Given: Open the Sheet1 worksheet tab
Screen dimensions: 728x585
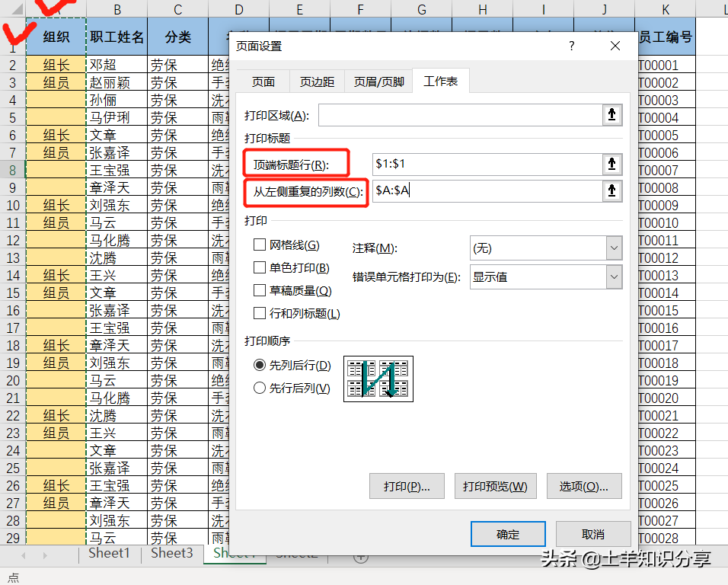Looking at the screenshot, I should [x=109, y=553].
